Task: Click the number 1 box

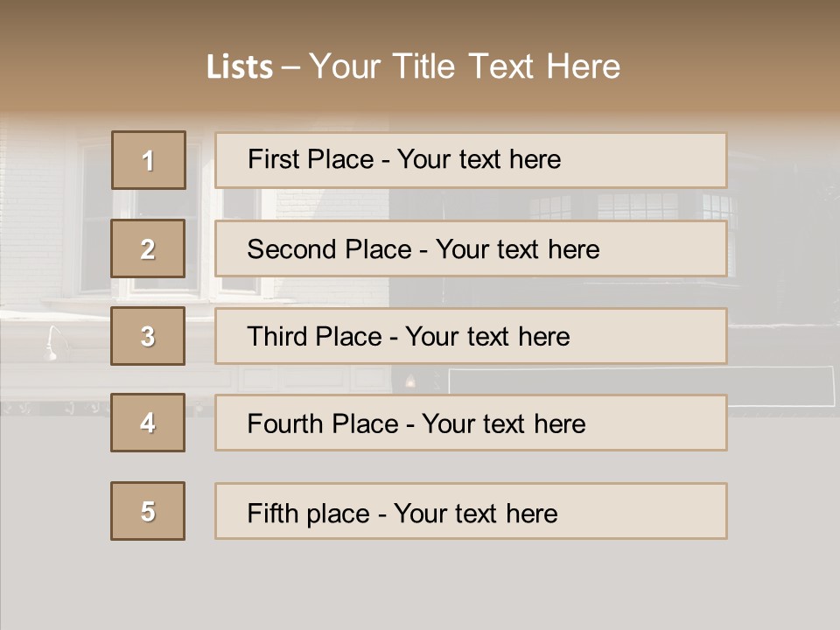Action: coord(149,160)
